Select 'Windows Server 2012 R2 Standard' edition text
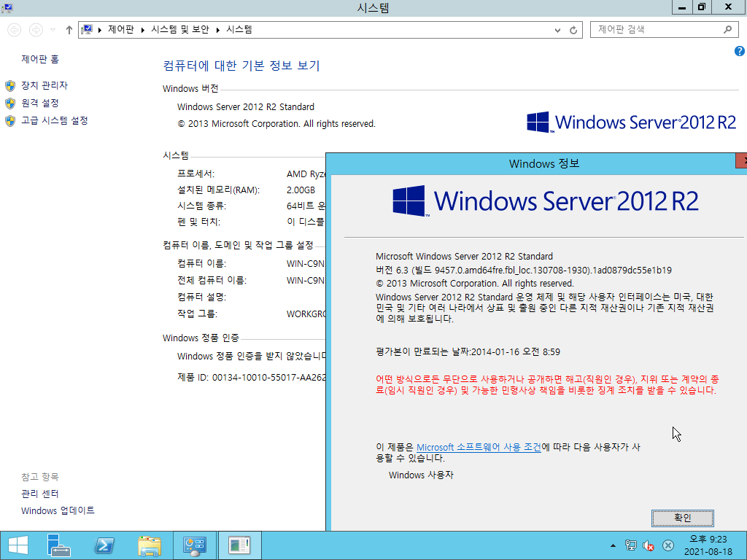The height and width of the screenshot is (560, 747). 246,106
